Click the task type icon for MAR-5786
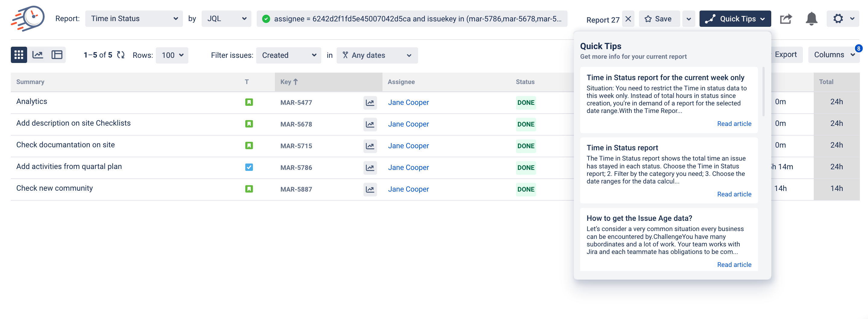 tap(249, 167)
